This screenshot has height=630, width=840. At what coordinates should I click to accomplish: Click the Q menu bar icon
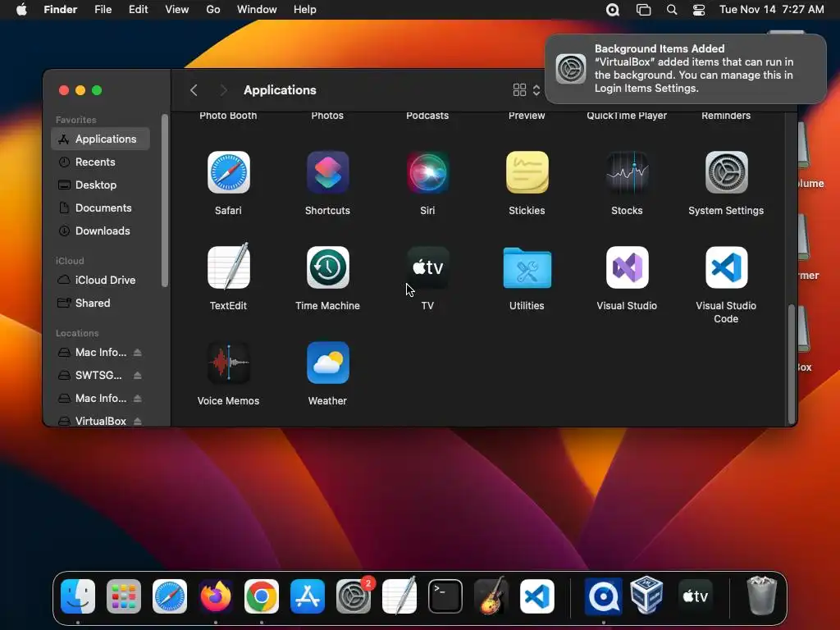click(613, 10)
